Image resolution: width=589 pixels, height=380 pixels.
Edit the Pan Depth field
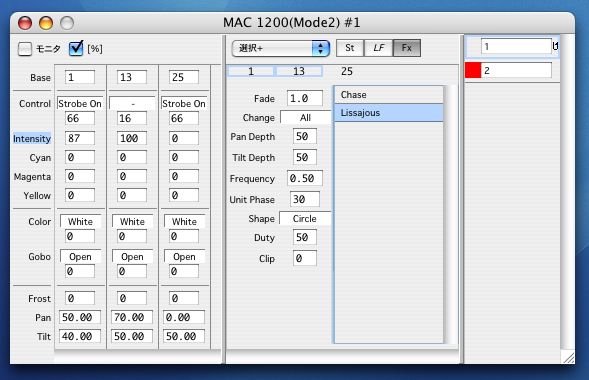pos(305,136)
